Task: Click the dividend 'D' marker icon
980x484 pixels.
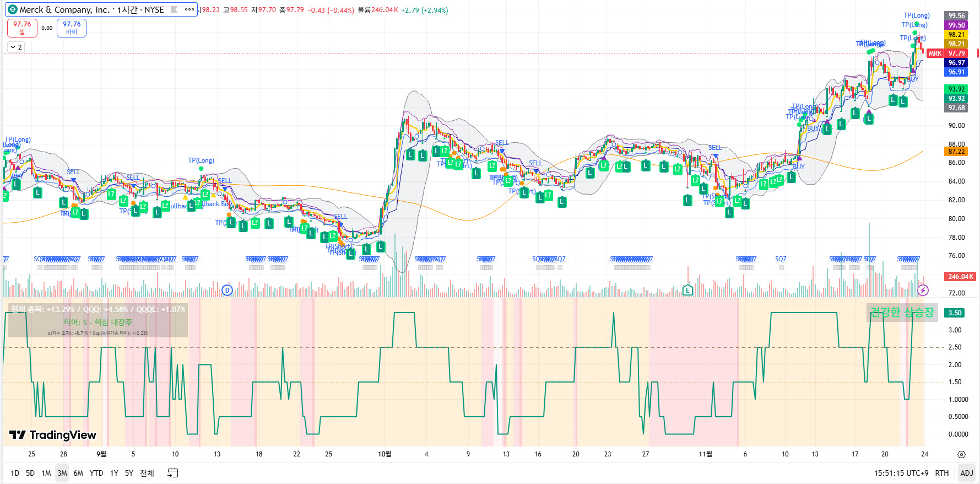Action: (x=226, y=290)
